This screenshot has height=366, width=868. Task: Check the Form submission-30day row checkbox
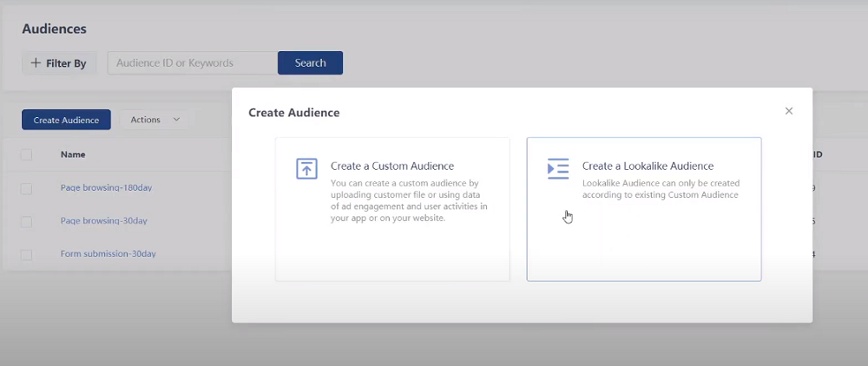point(27,254)
